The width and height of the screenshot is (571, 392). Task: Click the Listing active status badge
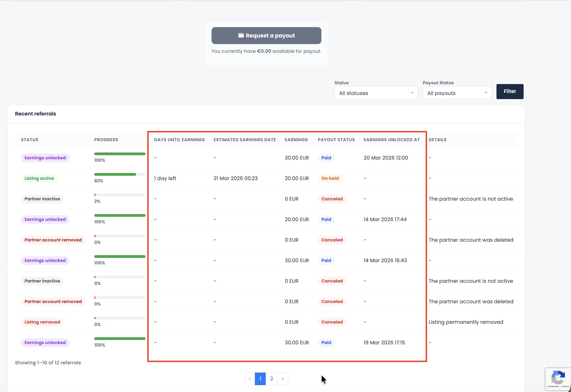pos(39,178)
